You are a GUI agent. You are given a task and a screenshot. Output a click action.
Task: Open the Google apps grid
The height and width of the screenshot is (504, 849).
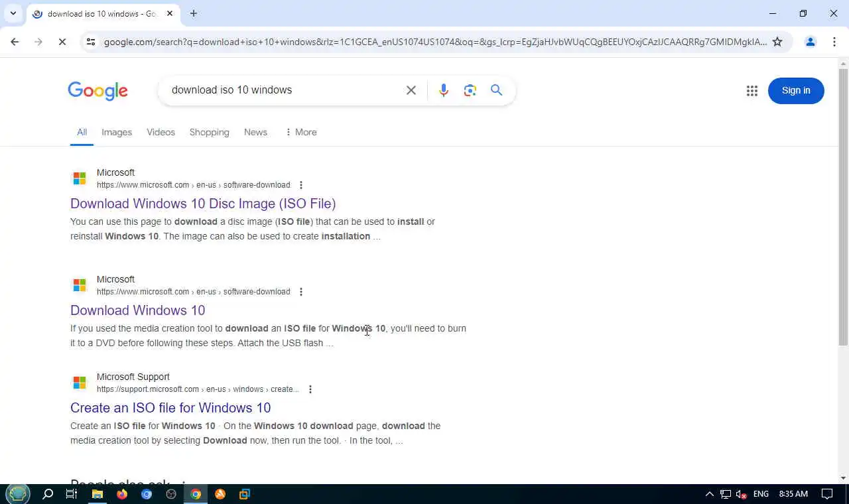click(x=751, y=91)
